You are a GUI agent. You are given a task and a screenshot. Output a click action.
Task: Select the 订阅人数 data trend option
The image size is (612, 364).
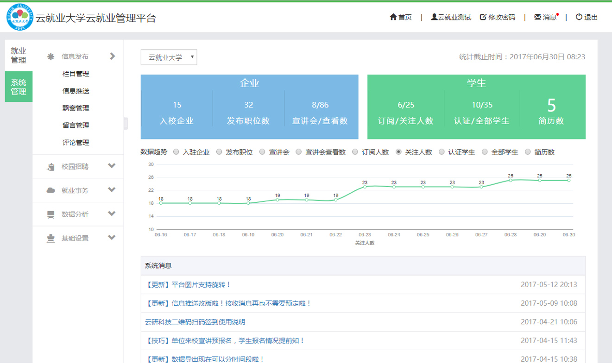tap(354, 152)
